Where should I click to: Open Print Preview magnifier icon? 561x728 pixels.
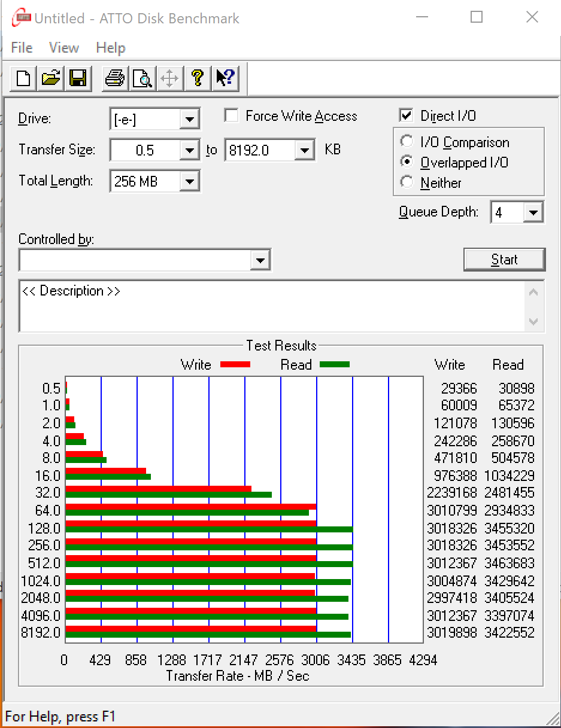pos(142,78)
